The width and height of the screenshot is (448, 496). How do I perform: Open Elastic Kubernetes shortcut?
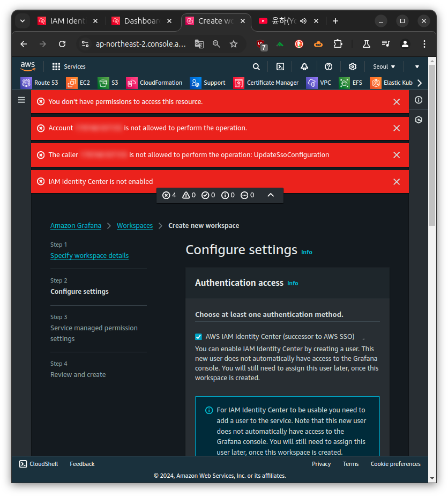click(x=391, y=83)
